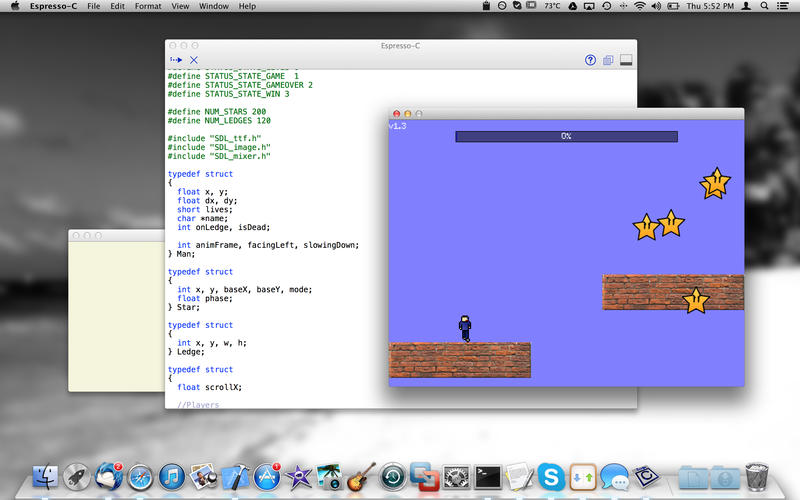Open the Notification Center list icon

786,6
